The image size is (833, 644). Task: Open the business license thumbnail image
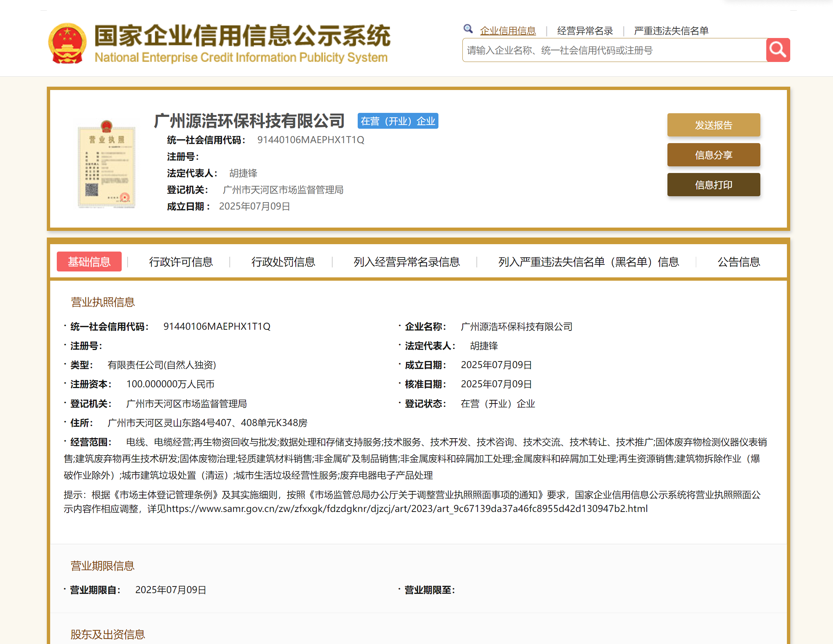tap(106, 164)
